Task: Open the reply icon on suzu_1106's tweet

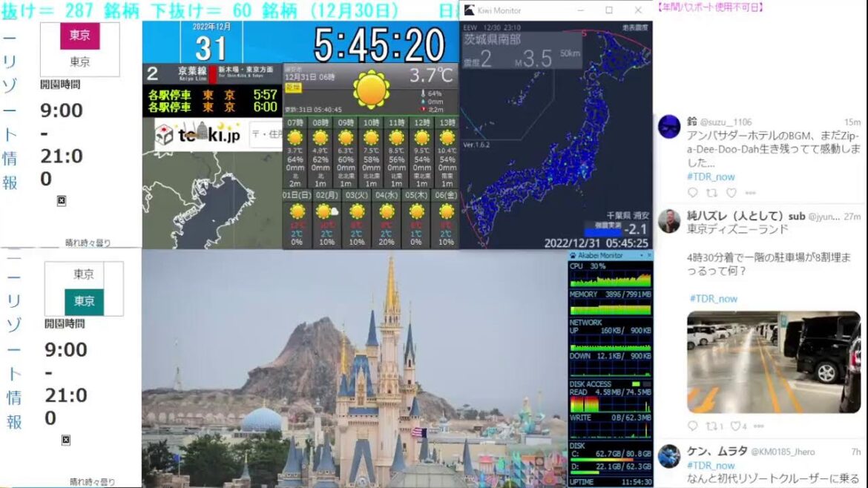Action: [692, 192]
